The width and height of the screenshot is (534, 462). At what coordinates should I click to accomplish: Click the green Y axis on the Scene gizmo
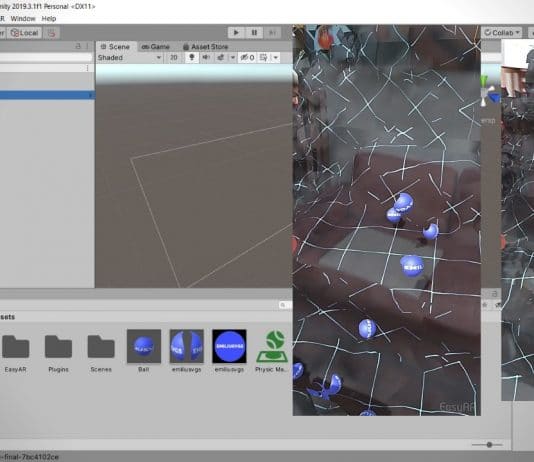[x=484, y=81]
